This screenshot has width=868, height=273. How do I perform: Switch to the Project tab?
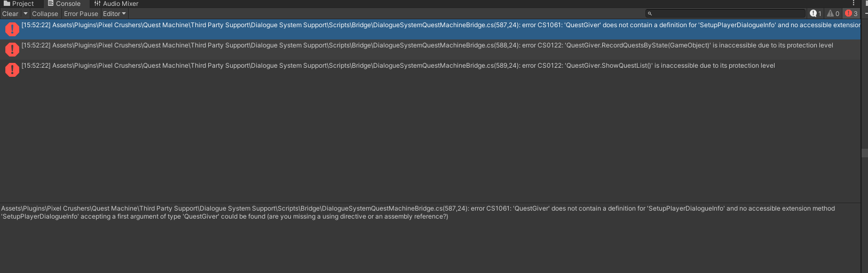(x=19, y=4)
